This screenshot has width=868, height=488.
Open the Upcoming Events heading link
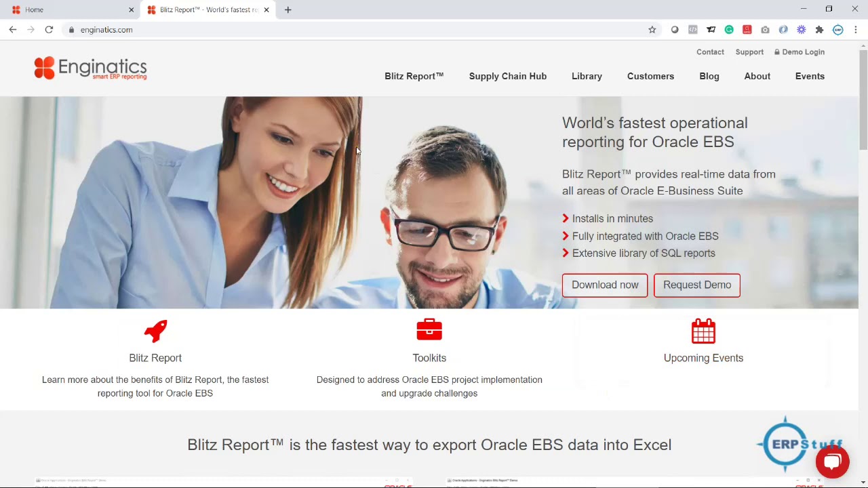tap(703, 358)
